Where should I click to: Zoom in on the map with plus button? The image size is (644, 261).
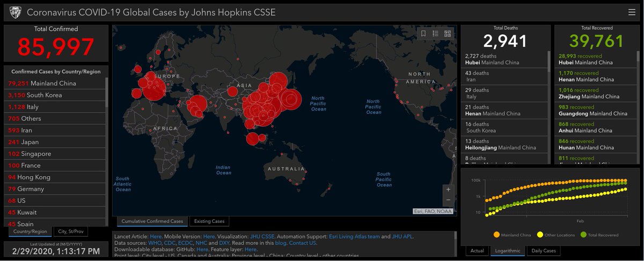tap(448, 190)
